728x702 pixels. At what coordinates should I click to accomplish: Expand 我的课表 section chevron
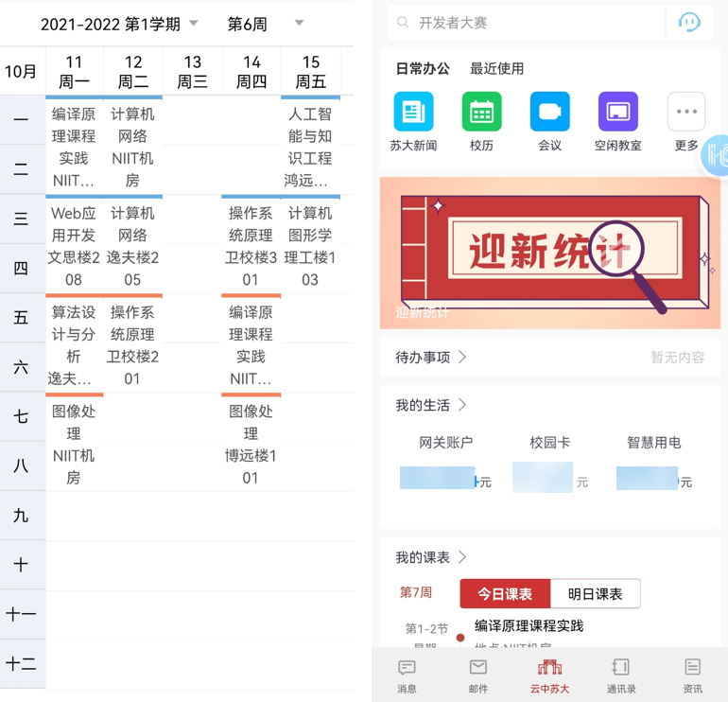pyautogui.click(x=462, y=556)
